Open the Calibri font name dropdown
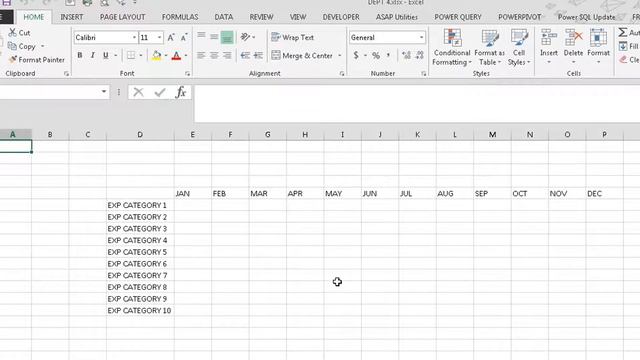The image size is (640, 360). pos(134,38)
